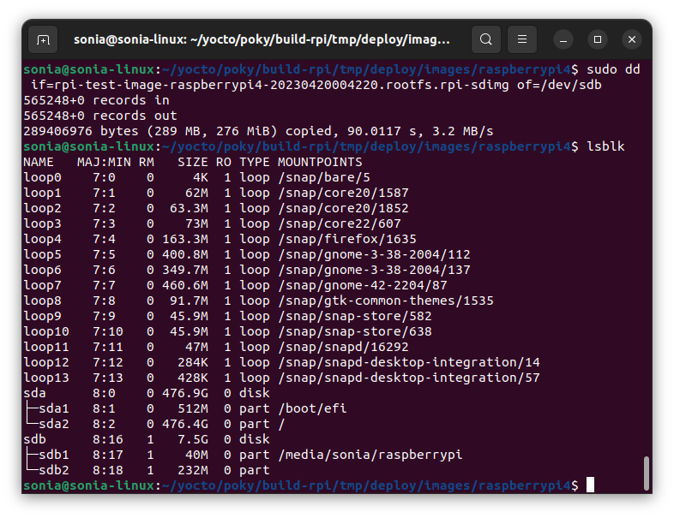The width and height of the screenshot is (674, 518).
Task: Click the 'sudo dd' command text
Action: tap(613, 70)
